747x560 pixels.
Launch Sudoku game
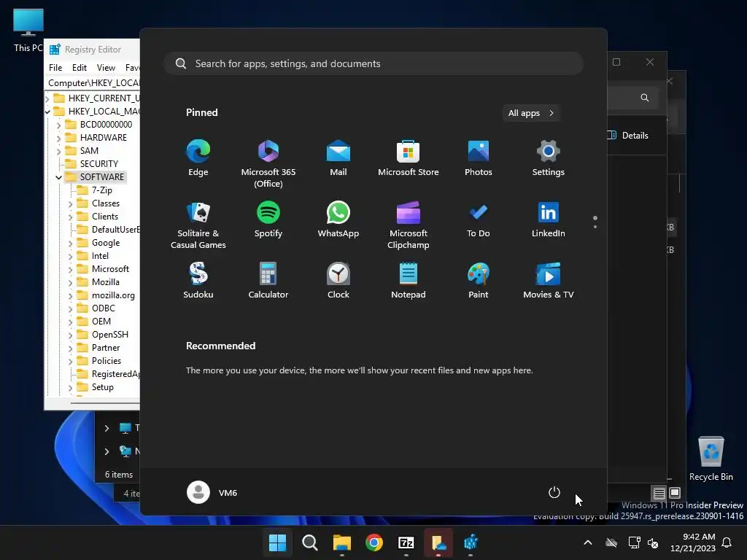click(198, 281)
